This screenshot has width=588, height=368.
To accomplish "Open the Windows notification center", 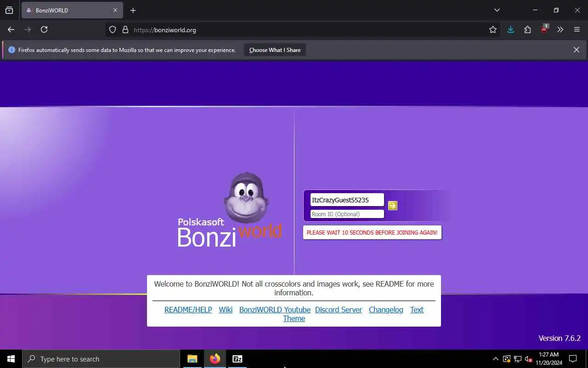I will pyautogui.click(x=573, y=359).
